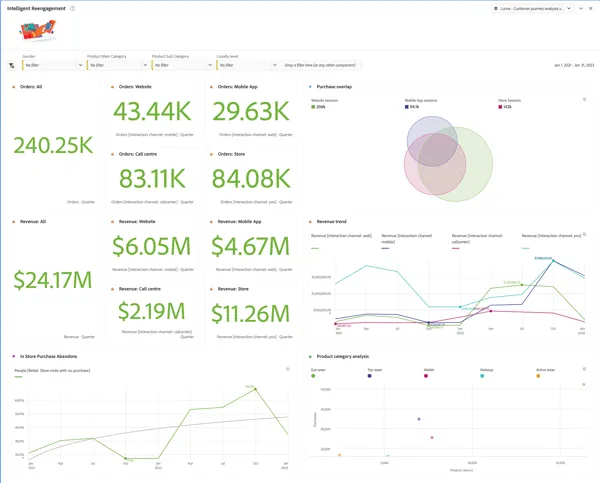The height and width of the screenshot is (483, 600).
Task: Click the Store Sessions magenta legend swatch
Action: pos(500,107)
